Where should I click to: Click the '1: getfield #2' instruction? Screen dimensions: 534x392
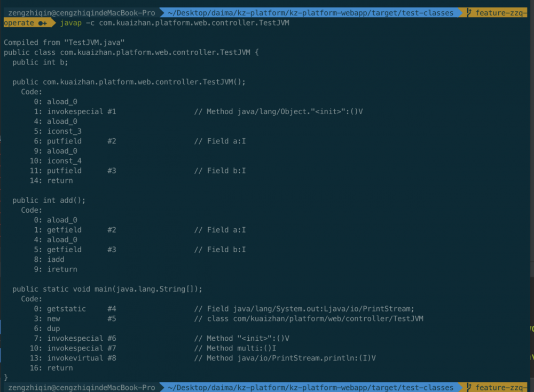[75, 230]
